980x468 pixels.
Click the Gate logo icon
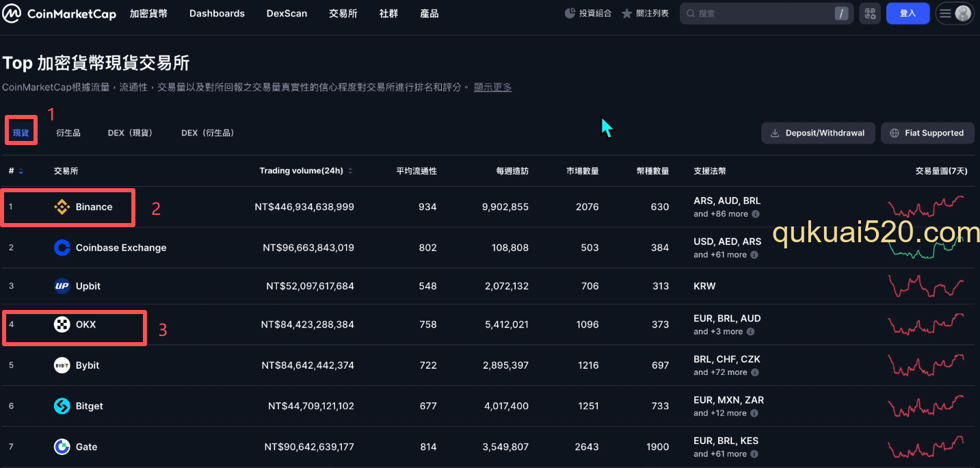(62, 447)
